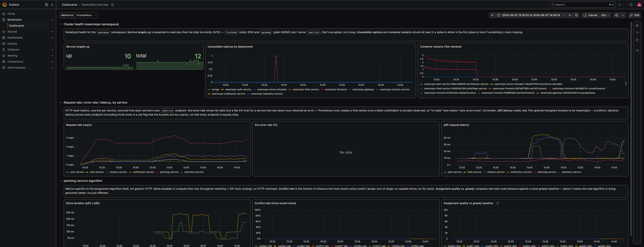The height and width of the screenshot is (247, 644).
Task: Shift time range backwards with double-left arrows
Action: [x=492, y=15]
